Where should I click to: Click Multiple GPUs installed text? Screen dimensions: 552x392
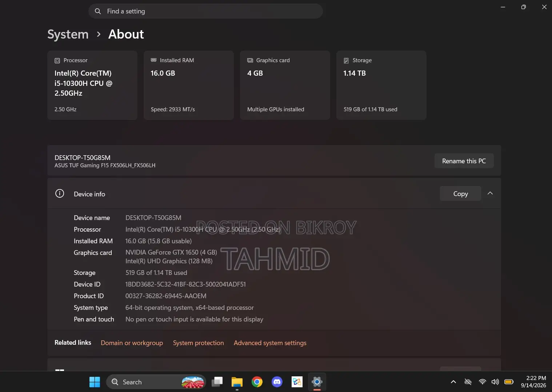[276, 109]
